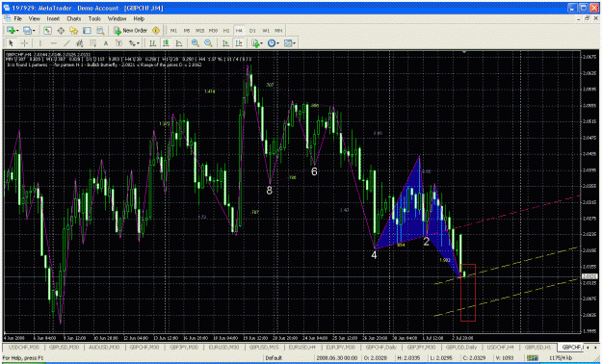Switch chart to line chart mode
The image size is (602, 364).
pos(179,43)
